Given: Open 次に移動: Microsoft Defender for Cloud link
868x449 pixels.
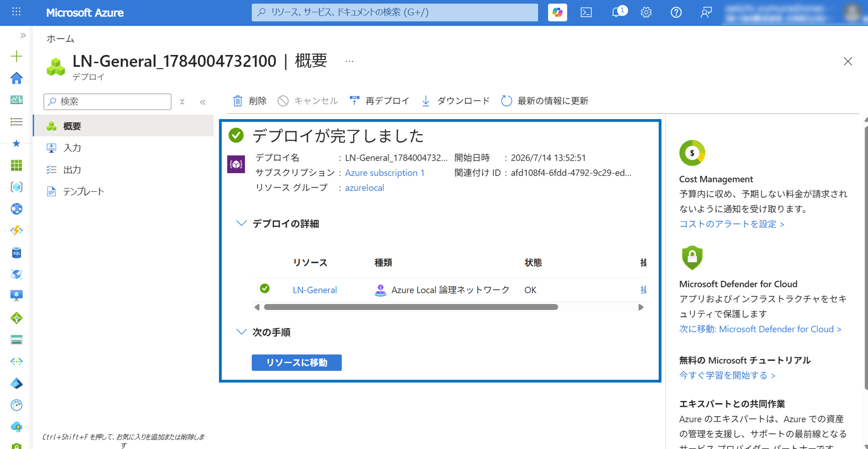Looking at the screenshot, I should [x=760, y=329].
